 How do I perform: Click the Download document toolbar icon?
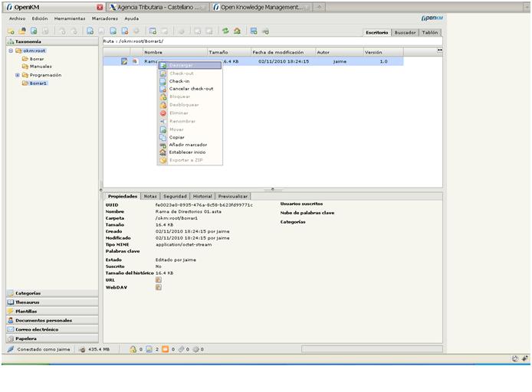[34, 31]
